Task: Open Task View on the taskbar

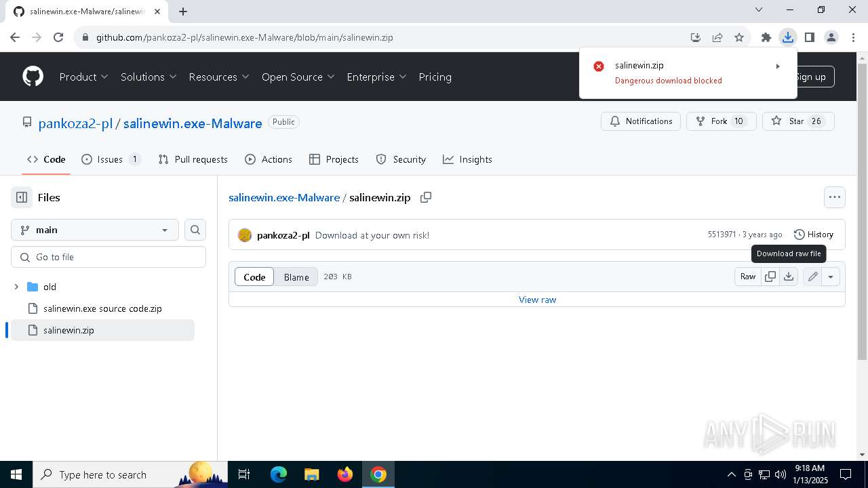Action: pos(244,474)
